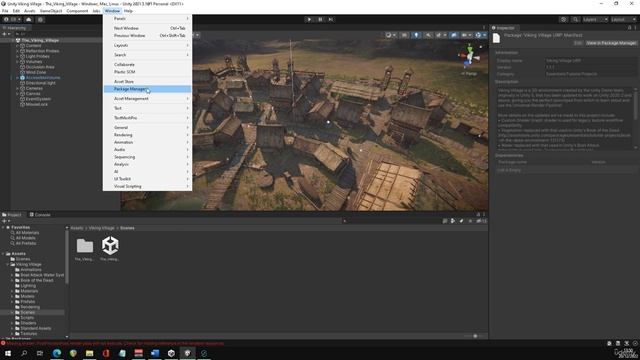Collapse Canvas in Hierarchy
This screenshot has height=360, width=640.
click(x=18, y=93)
